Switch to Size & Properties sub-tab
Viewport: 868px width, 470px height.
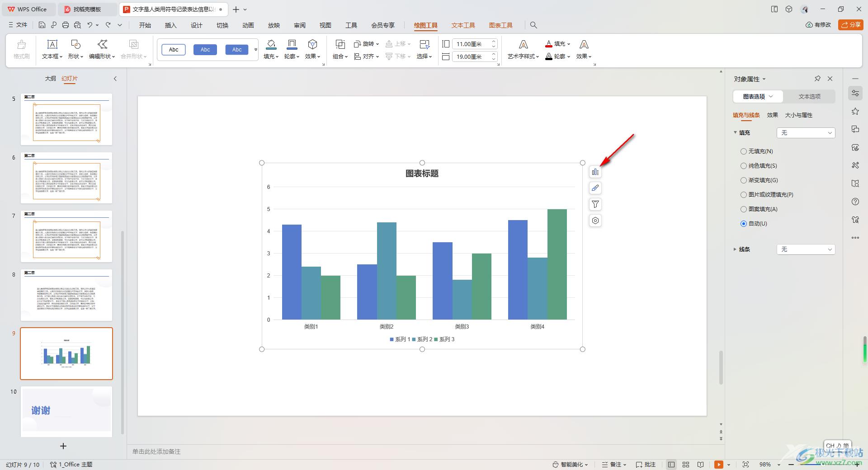pos(798,115)
